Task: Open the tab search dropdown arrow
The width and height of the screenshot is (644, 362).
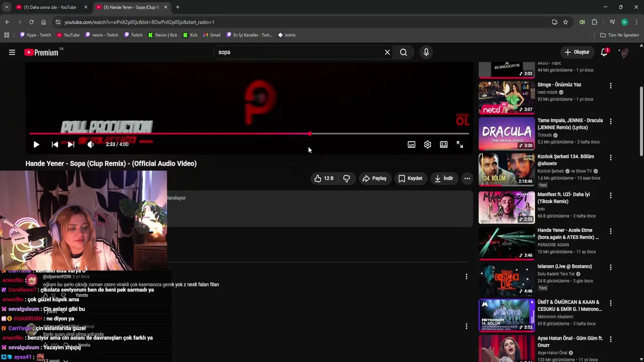Action: click(7, 7)
